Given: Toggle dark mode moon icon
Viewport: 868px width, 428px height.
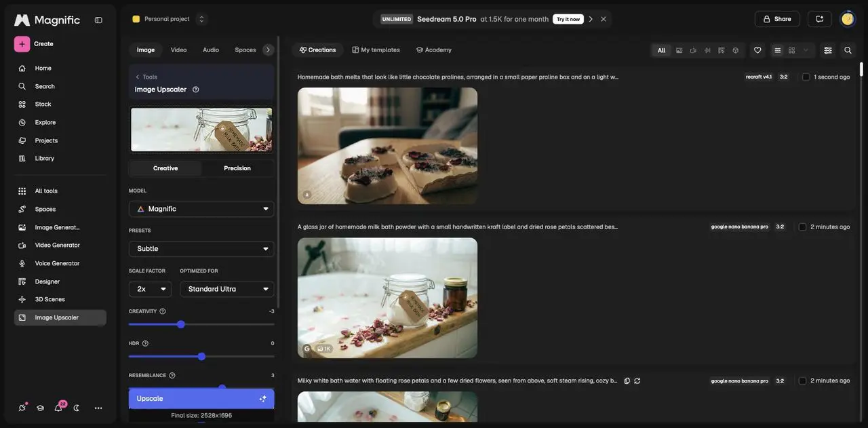Looking at the screenshot, I should tap(77, 408).
